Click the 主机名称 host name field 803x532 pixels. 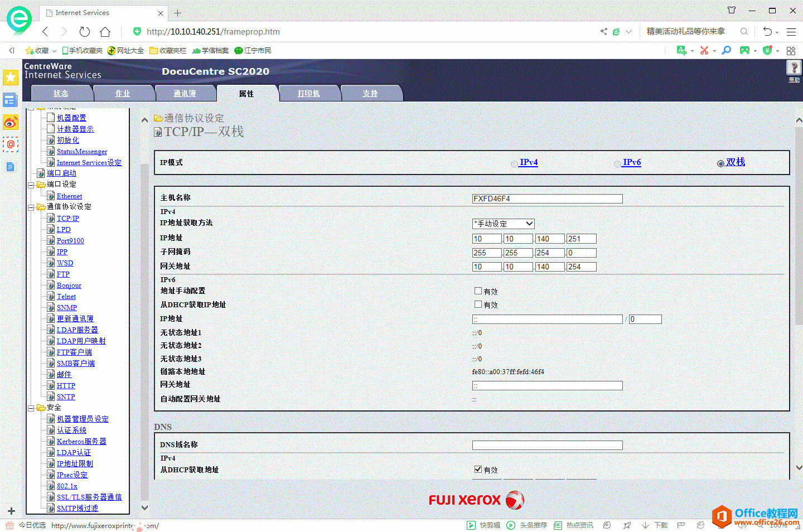(548, 199)
